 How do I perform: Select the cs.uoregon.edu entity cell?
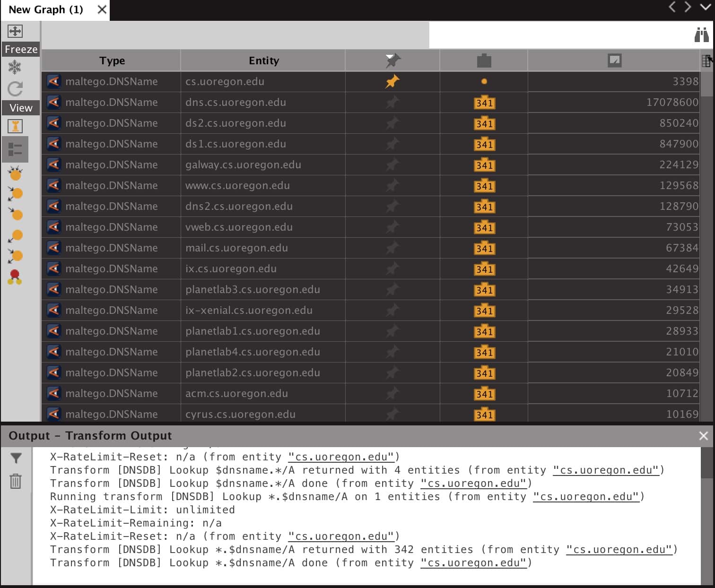(263, 81)
